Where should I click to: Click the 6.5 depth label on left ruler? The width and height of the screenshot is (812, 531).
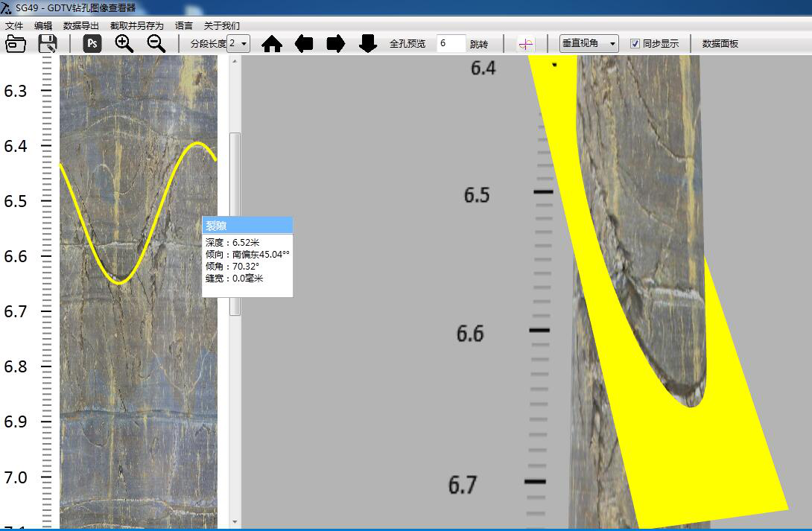[x=16, y=201]
